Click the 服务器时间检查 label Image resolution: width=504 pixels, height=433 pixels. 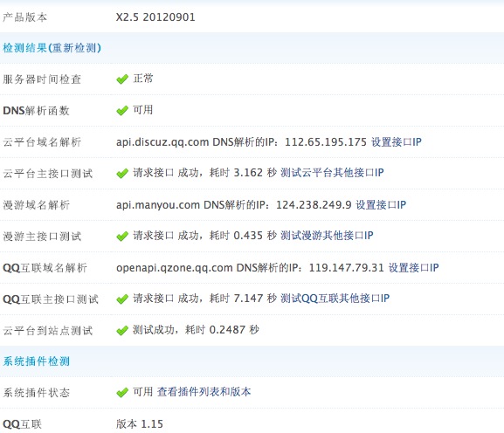(42, 79)
